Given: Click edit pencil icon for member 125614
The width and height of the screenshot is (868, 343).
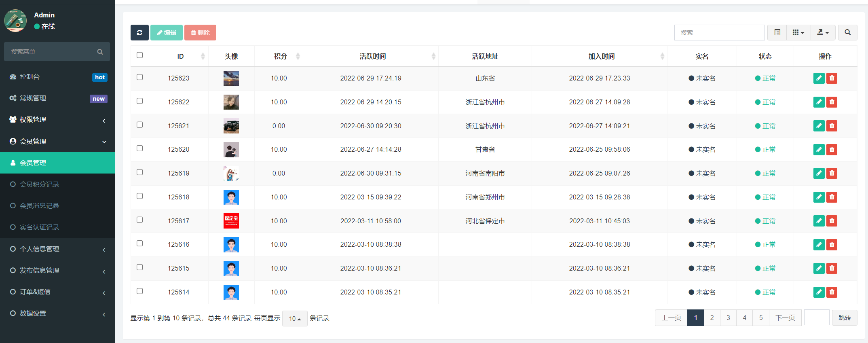Looking at the screenshot, I should pos(819,292).
